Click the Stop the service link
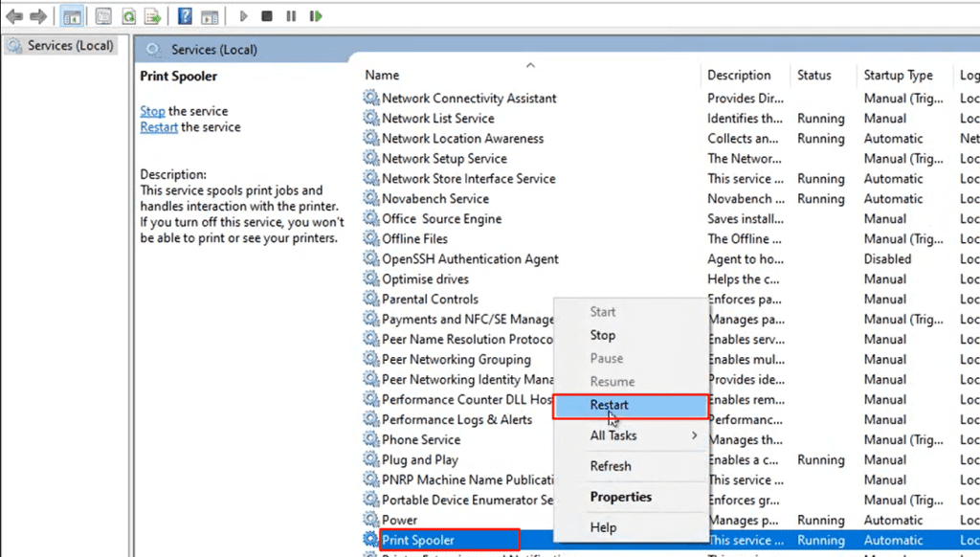The height and width of the screenshot is (557, 980). click(152, 111)
